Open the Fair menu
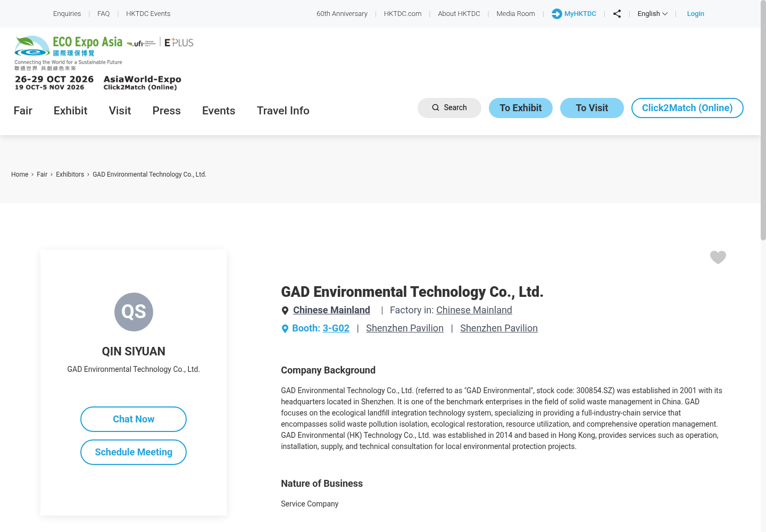Viewport: 766px width, 532px height. (x=23, y=111)
